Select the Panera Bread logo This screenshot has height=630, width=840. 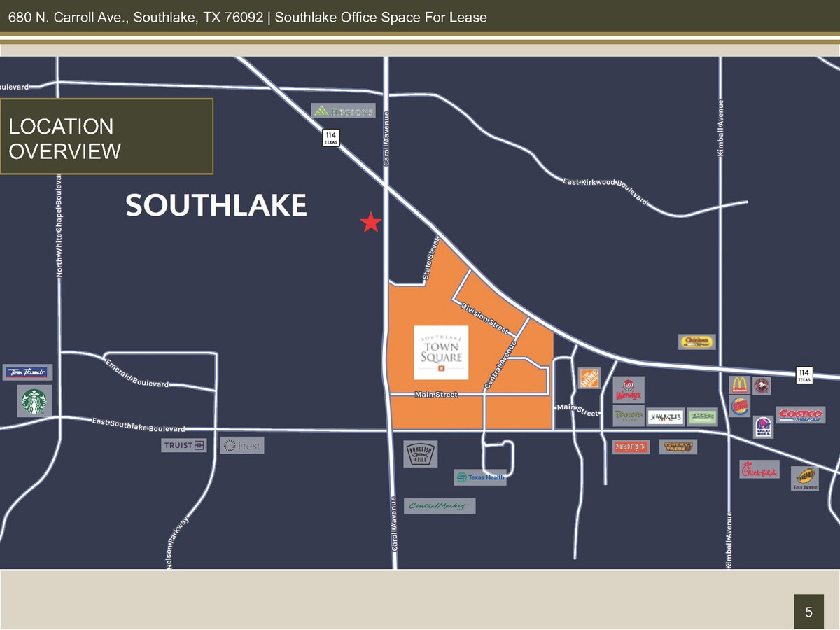pyautogui.click(x=629, y=416)
